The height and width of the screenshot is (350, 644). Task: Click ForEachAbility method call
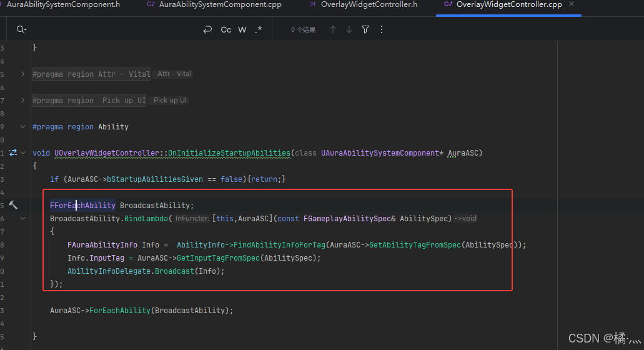pos(120,311)
